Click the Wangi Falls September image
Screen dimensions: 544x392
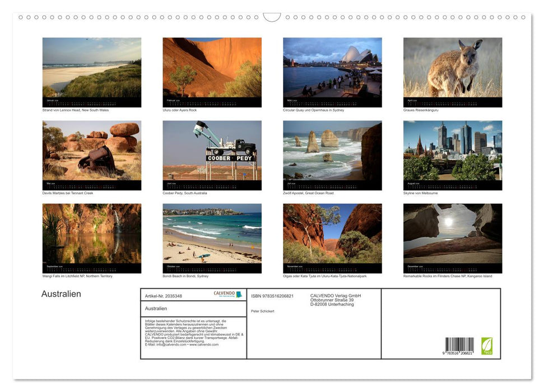pos(92,237)
